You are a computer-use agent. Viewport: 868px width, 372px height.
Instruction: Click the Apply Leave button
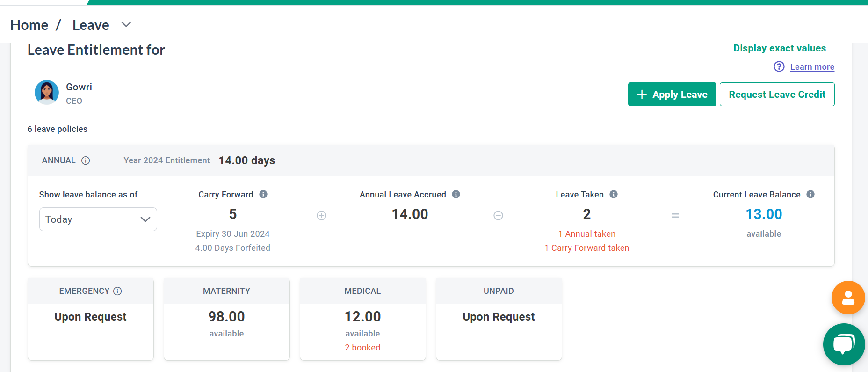pyautogui.click(x=672, y=95)
